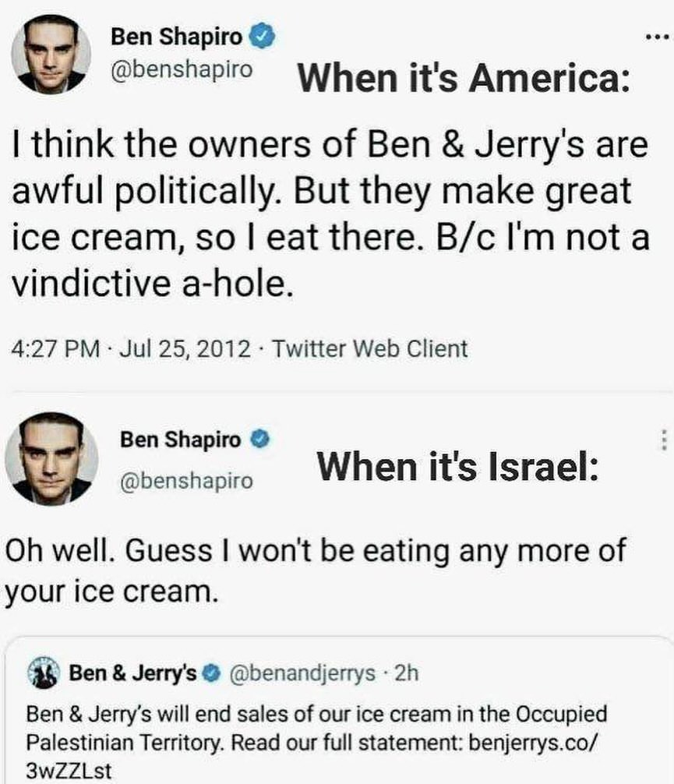Click the verified badge on the second tweet

pos(260,439)
